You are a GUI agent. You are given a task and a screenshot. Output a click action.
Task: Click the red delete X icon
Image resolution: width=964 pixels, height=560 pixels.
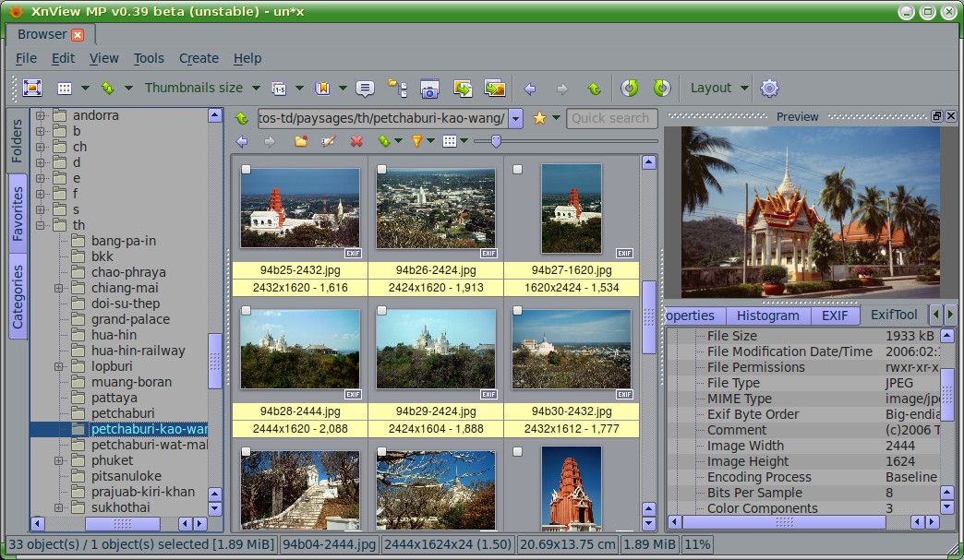356,141
